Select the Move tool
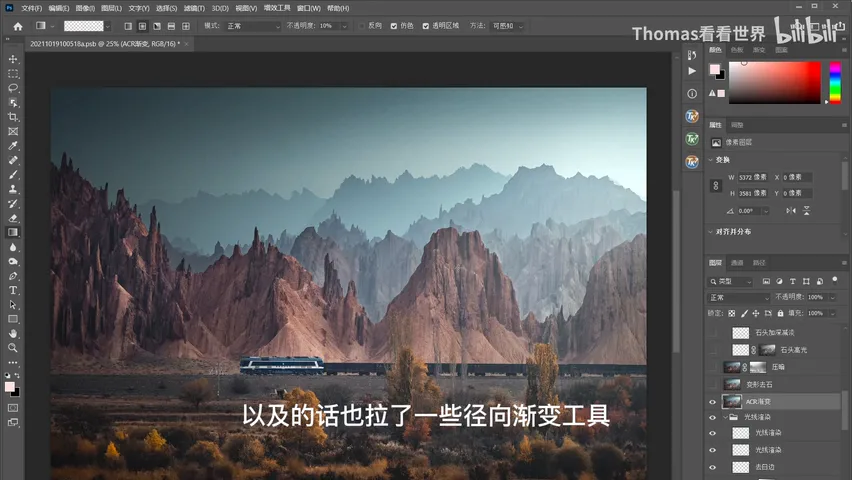Viewport: 852px width, 480px height. click(x=13, y=59)
